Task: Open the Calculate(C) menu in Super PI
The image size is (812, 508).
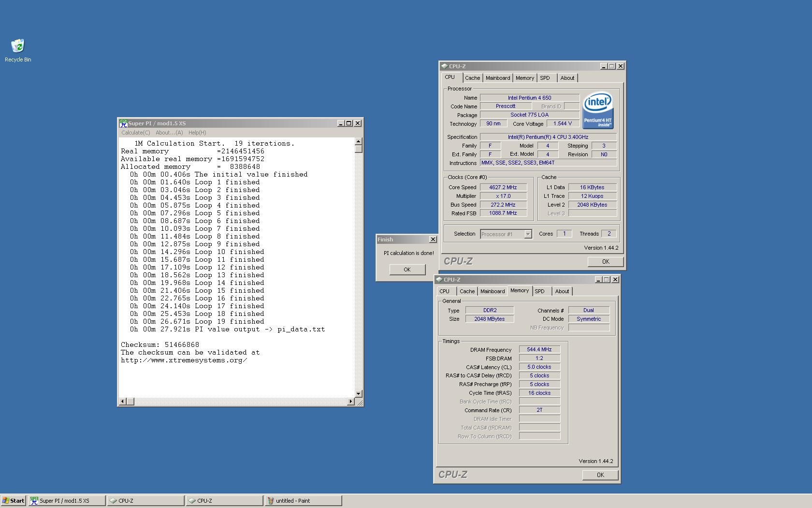Action: click(x=135, y=133)
